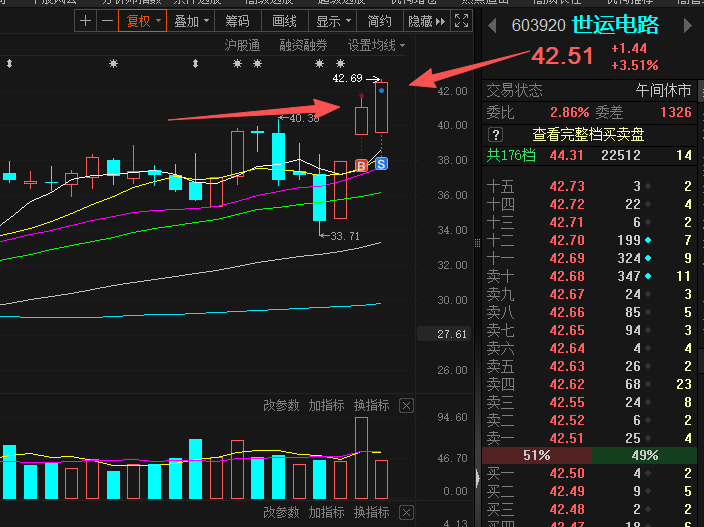The image size is (704, 527).
Task: Open the 叠加 dropdown
Action: (191, 21)
